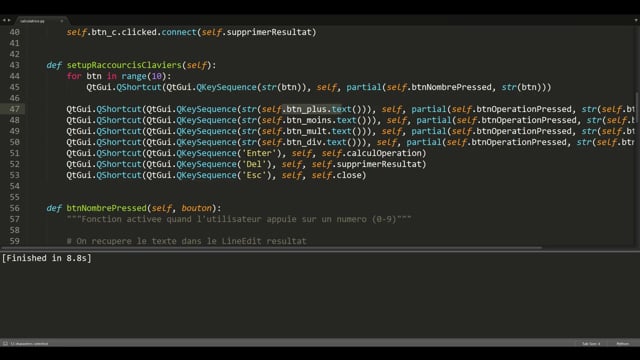Screen dimensions: 640x360
Task: Click line number 47 in the gutter
Action: click(14, 109)
